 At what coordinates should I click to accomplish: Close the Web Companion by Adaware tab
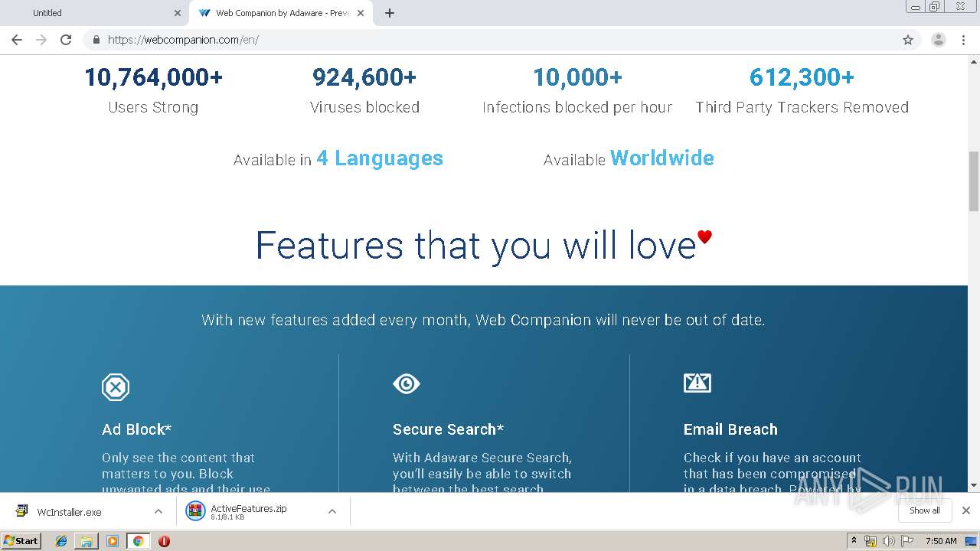pyautogui.click(x=361, y=13)
